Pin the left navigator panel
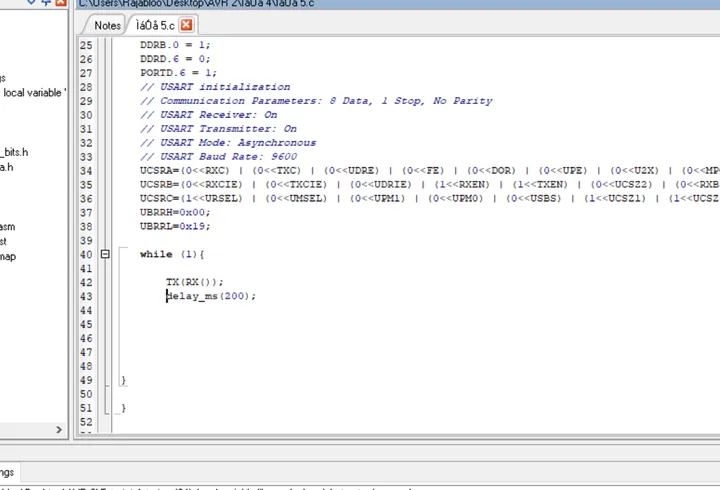The height and width of the screenshot is (490, 720). click(x=46, y=2)
